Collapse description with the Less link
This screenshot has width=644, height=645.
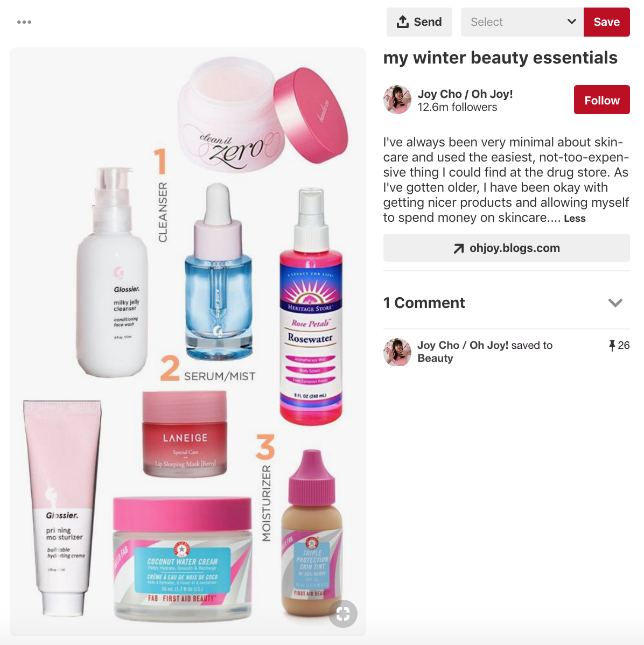(x=575, y=219)
